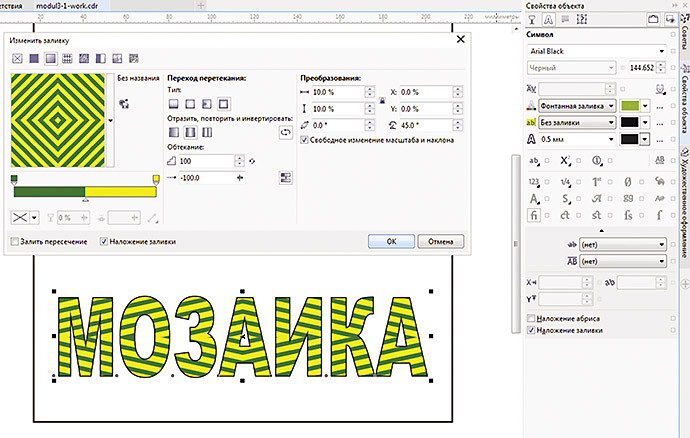Viewport: 690px width, 438px height.
Task: Select the linear fountain fill type
Action: click(173, 103)
